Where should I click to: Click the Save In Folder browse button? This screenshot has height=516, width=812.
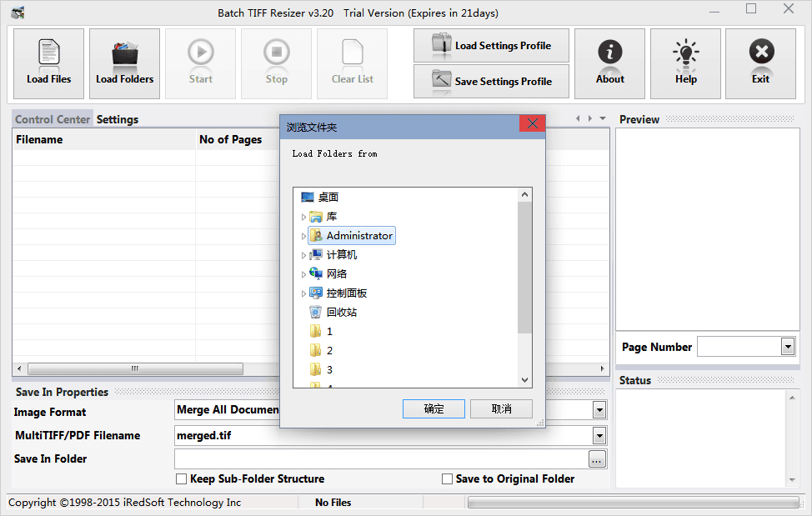pyautogui.click(x=597, y=458)
